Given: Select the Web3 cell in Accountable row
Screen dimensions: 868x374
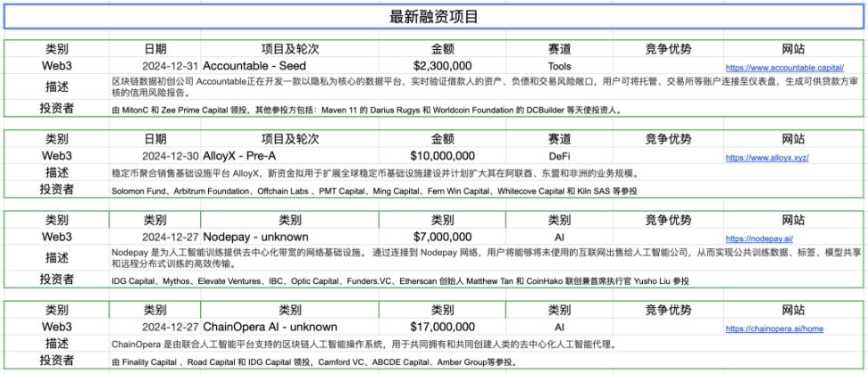Looking at the screenshot, I should coord(56,66).
